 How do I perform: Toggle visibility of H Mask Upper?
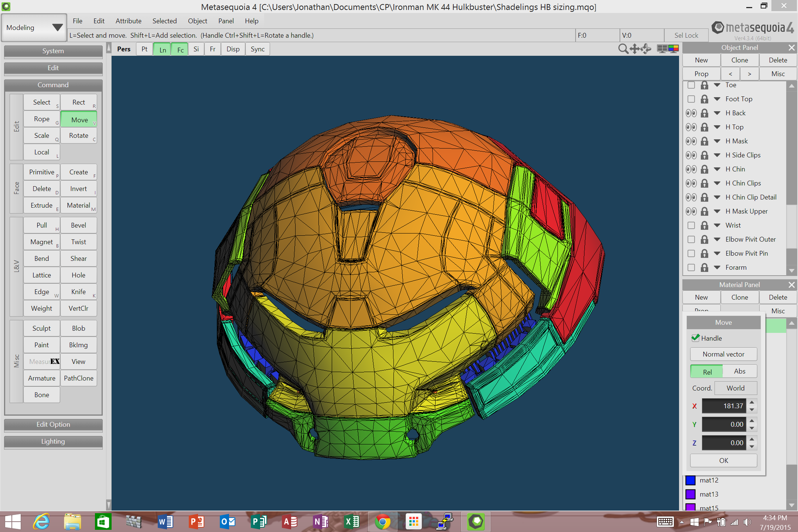pyautogui.click(x=691, y=211)
